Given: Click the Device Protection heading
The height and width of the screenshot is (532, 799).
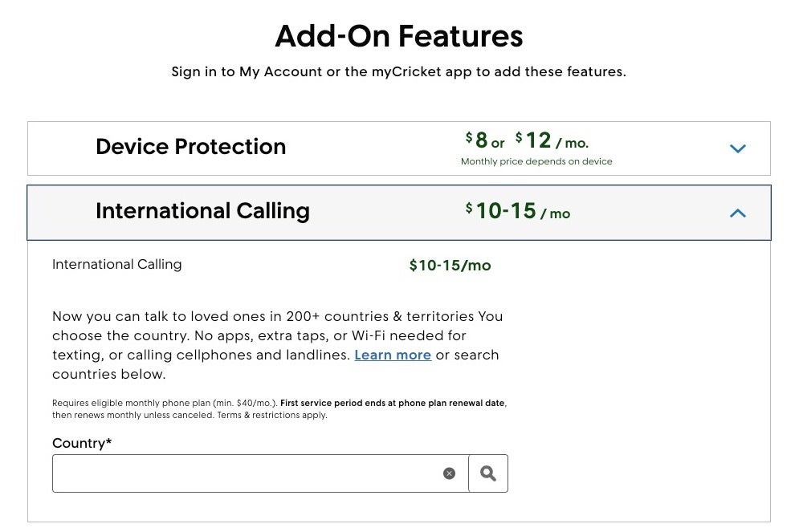Looking at the screenshot, I should [x=190, y=147].
